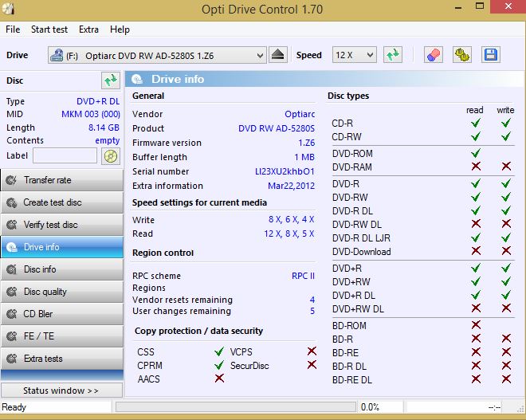Open the Transfer rate test
526x420 pixels.
tap(62, 180)
